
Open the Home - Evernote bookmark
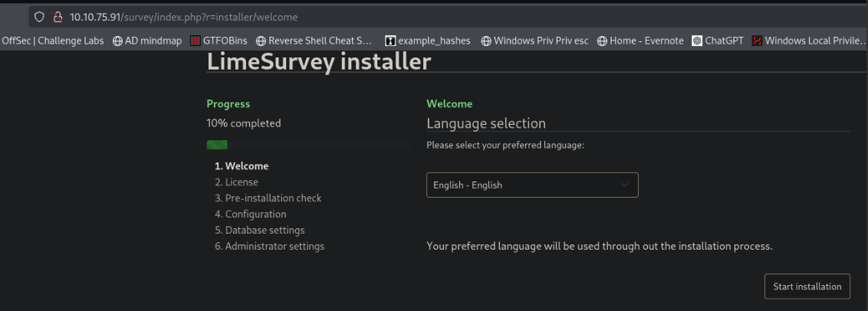tap(640, 41)
